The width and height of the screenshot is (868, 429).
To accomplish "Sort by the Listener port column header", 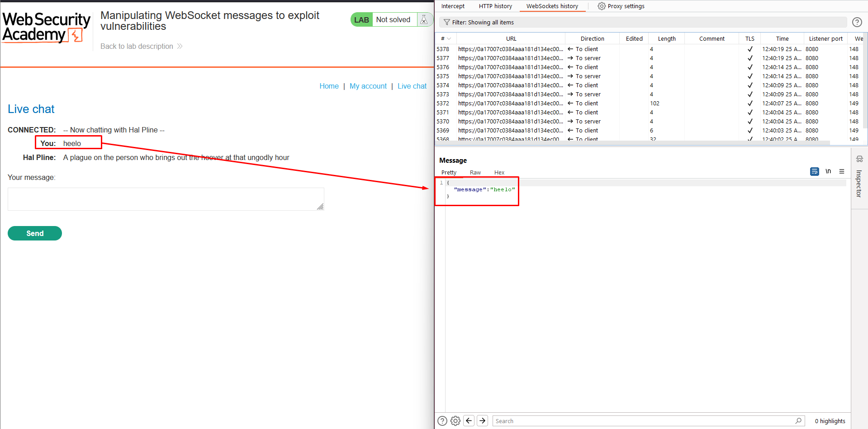I will pos(825,39).
